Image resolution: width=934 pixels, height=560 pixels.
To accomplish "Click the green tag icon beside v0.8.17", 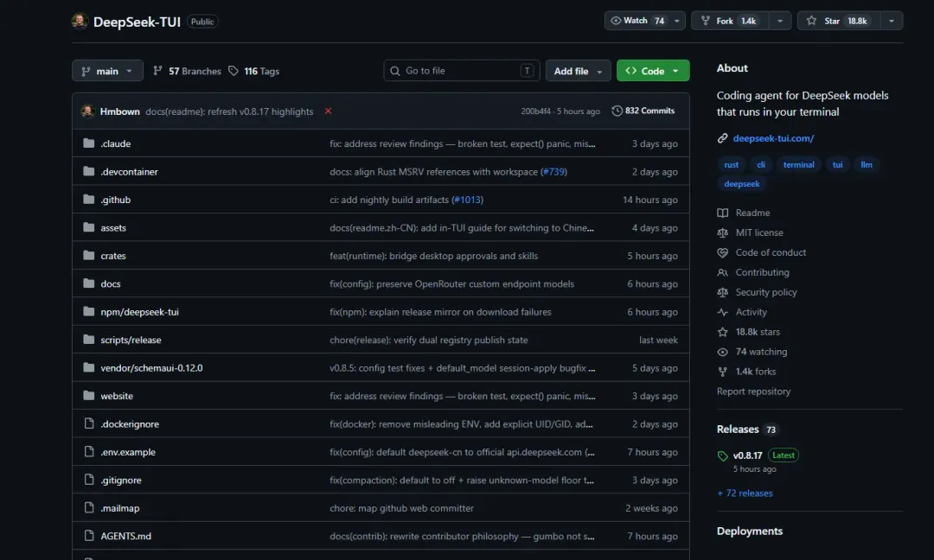I will click(722, 455).
